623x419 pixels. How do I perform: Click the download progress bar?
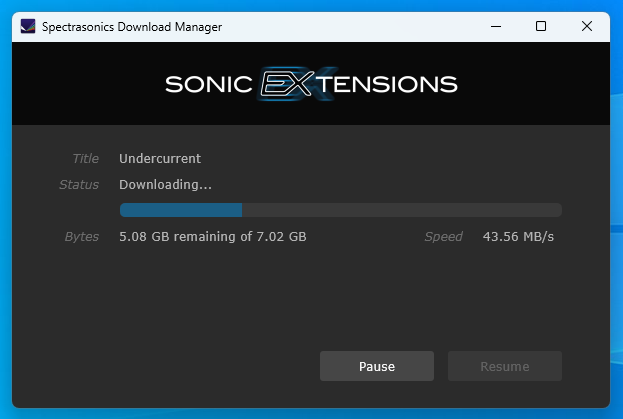pos(341,210)
